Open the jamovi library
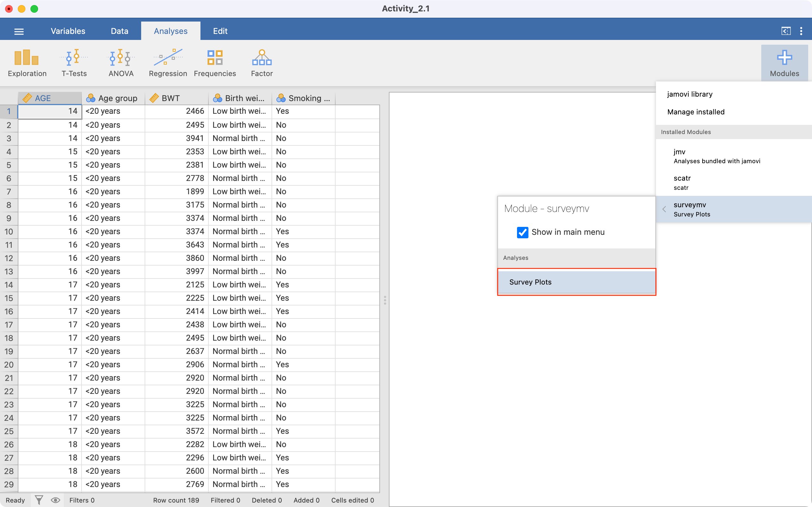This screenshot has height=507, width=812. (x=690, y=94)
